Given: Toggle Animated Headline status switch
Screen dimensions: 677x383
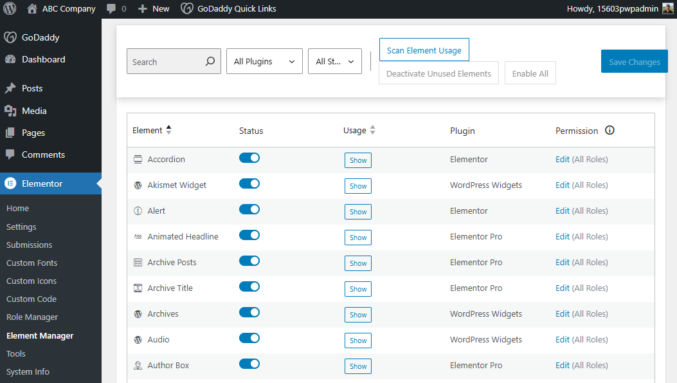Looking at the screenshot, I should click(x=250, y=235).
